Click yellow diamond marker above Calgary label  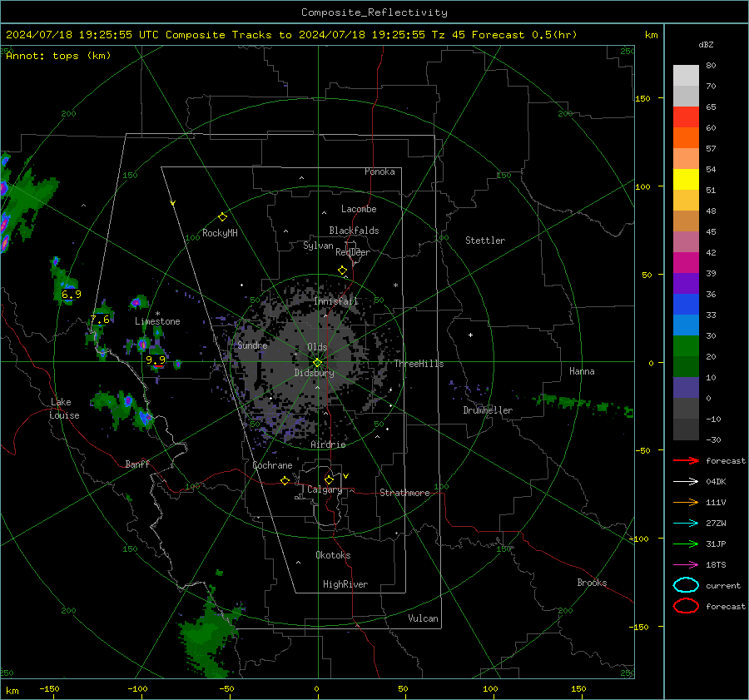point(329,479)
